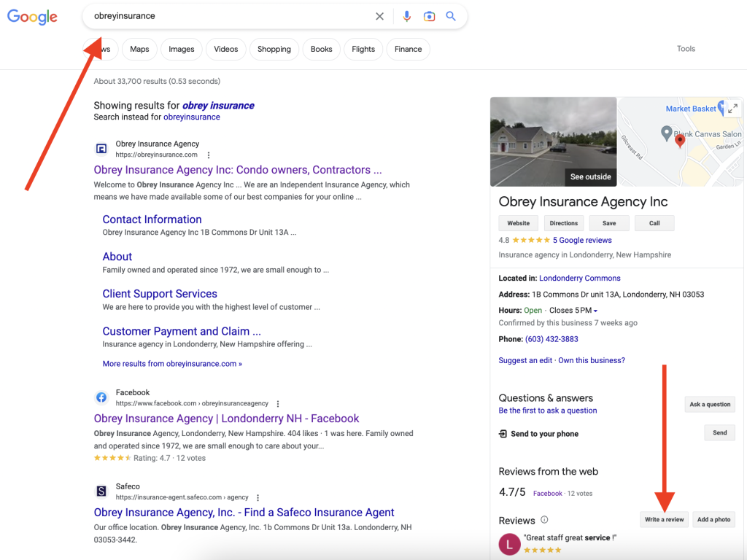The height and width of the screenshot is (560, 747).
Task: Click the Directions button
Action: click(564, 223)
